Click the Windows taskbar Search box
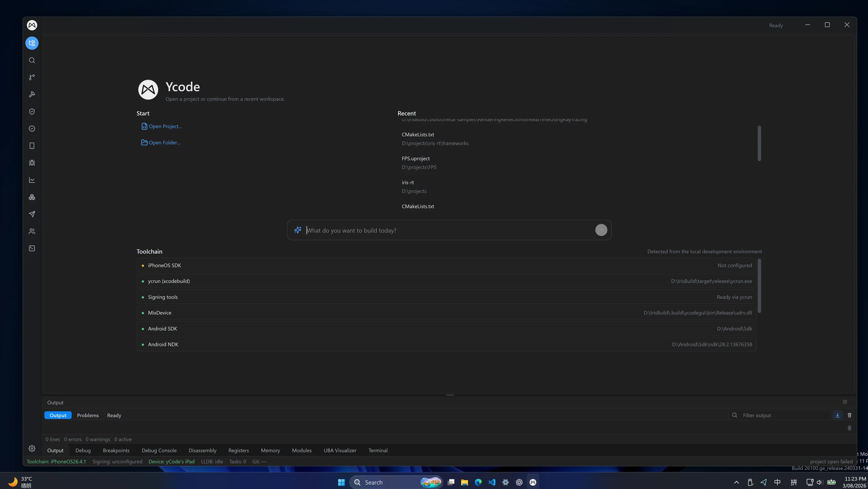 396,482
